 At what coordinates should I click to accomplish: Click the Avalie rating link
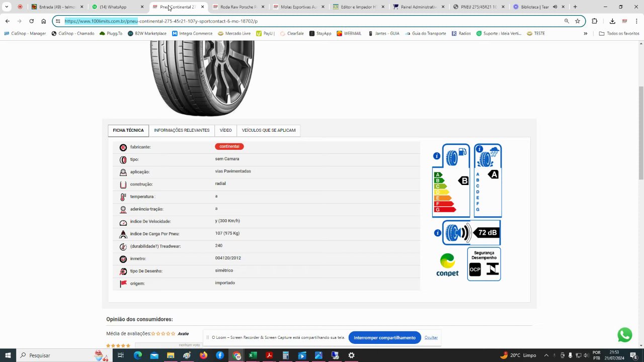(x=183, y=334)
